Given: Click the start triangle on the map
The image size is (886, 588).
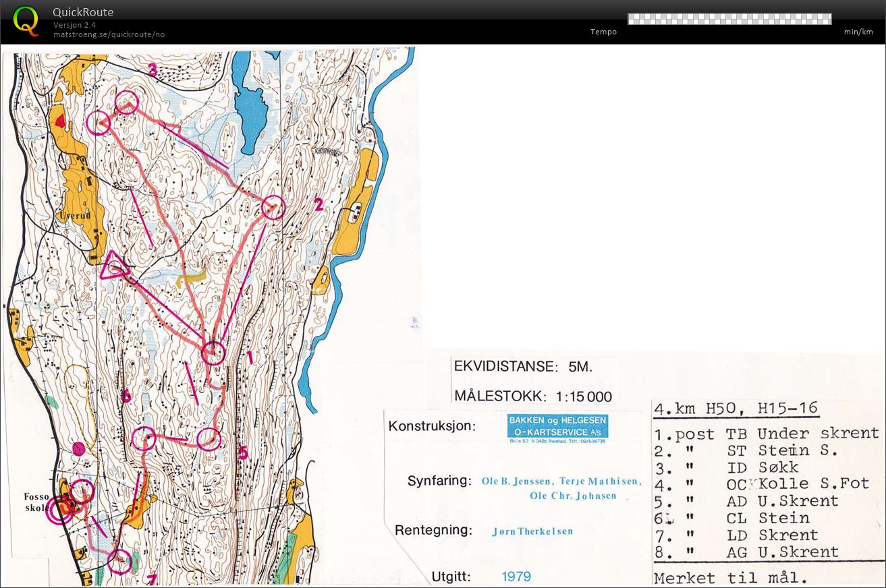Looking at the screenshot, I should point(113,266).
